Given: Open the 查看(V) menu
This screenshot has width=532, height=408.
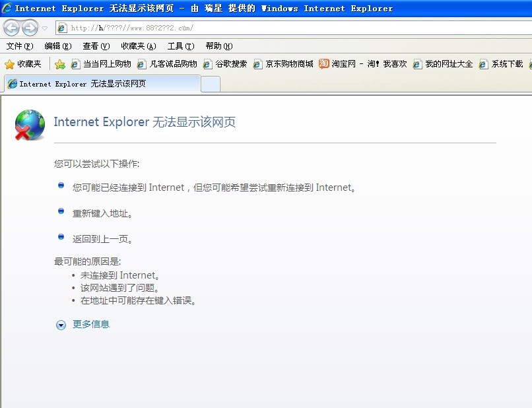Looking at the screenshot, I should pyautogui.click(x=96, y=46).
